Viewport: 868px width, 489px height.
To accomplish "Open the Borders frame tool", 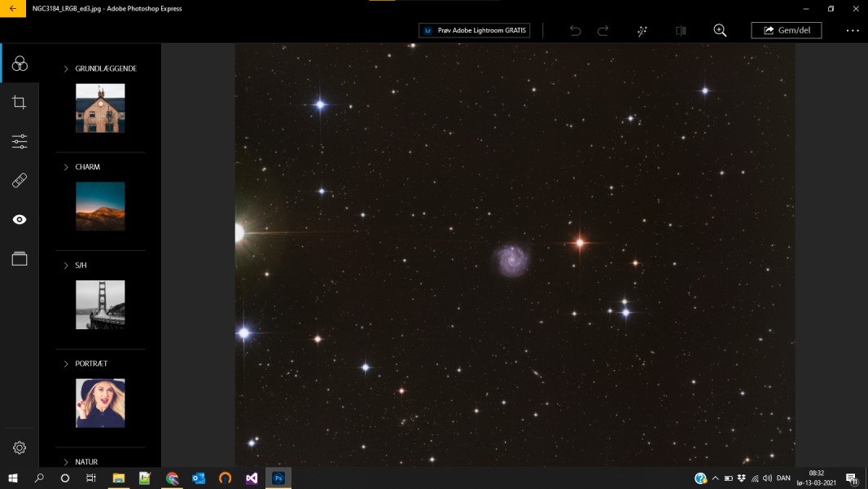I will coord(20,258).
